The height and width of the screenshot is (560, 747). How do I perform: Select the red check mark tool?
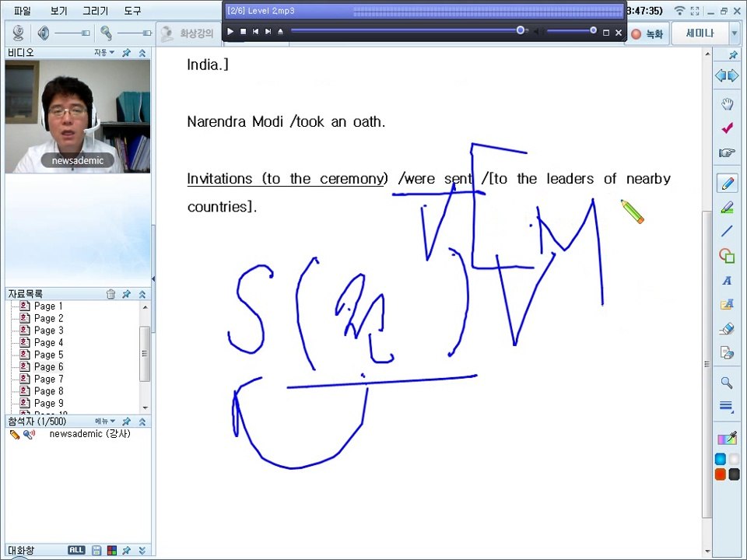coord(727,128)
